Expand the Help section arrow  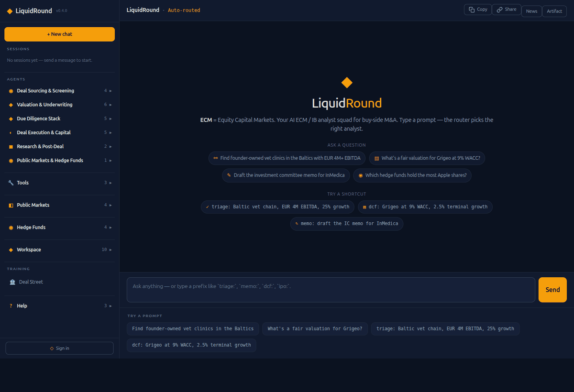click(110, 306)
